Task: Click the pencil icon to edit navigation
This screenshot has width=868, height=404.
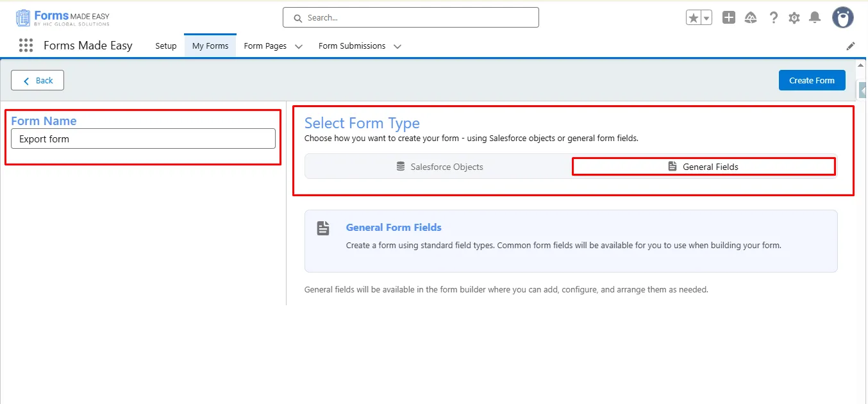Action: coord(851,46)
